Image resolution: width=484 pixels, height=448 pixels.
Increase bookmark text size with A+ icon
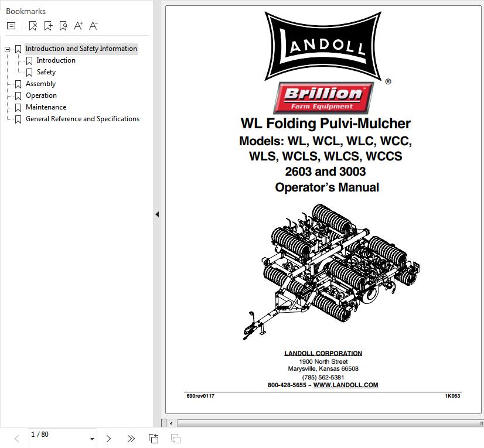click(x=78, y=26)
